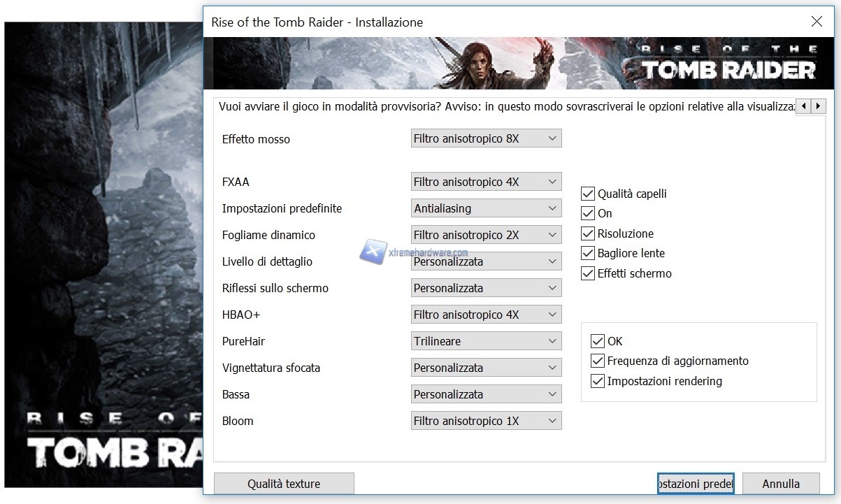Screen dimensions: 841x504
Task: Click the Impostazioni predefinite button at bottom
Action: tap(696, 484)
